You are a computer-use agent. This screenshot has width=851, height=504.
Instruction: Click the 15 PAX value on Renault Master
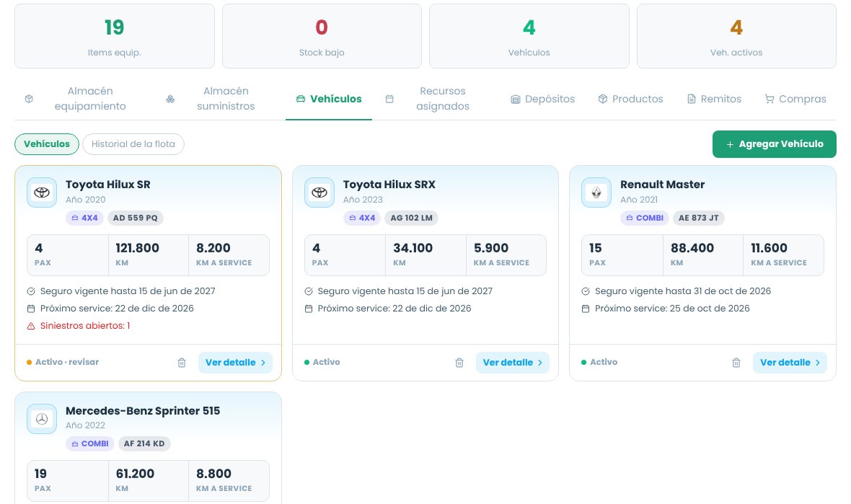596,248
